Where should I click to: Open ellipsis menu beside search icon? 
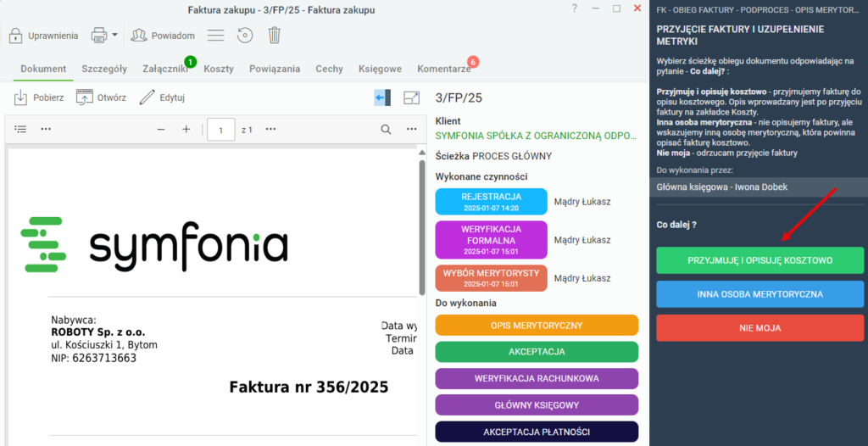(411, 129)
